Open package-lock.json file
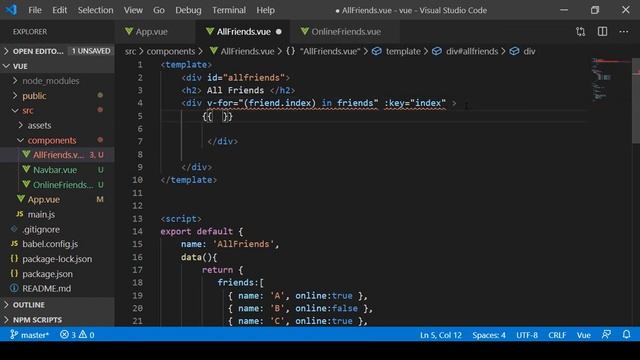The image size is (640, 360). 57,259
